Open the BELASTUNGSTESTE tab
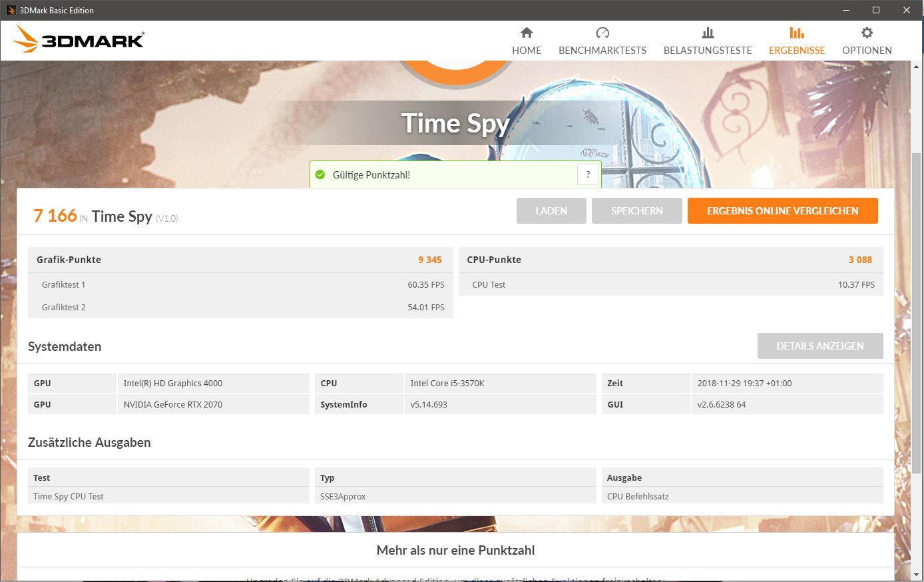 pyautogui.click(x=708, y=41)
